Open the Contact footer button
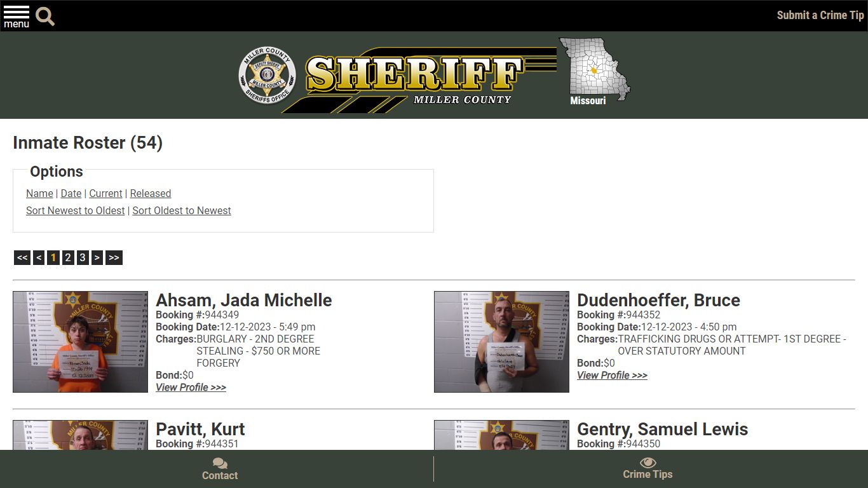The image size is (868, 488). [x=220, y=469]
